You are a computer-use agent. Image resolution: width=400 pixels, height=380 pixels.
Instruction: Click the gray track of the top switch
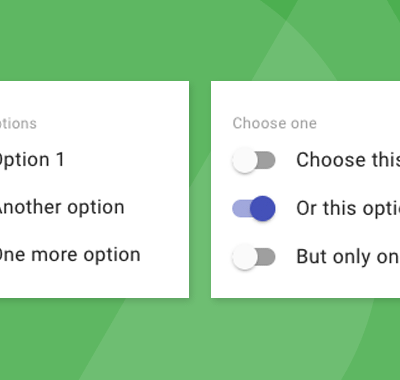pos(266,160)
